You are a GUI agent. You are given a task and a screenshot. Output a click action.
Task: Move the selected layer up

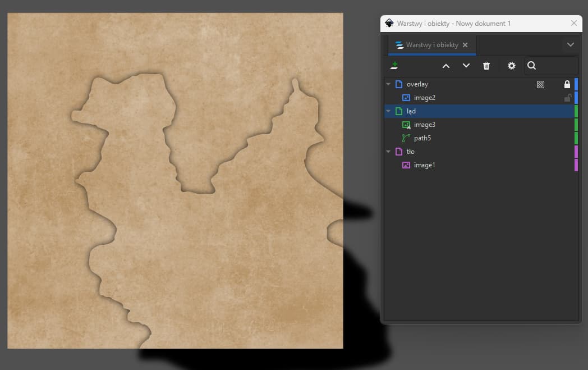446,66
